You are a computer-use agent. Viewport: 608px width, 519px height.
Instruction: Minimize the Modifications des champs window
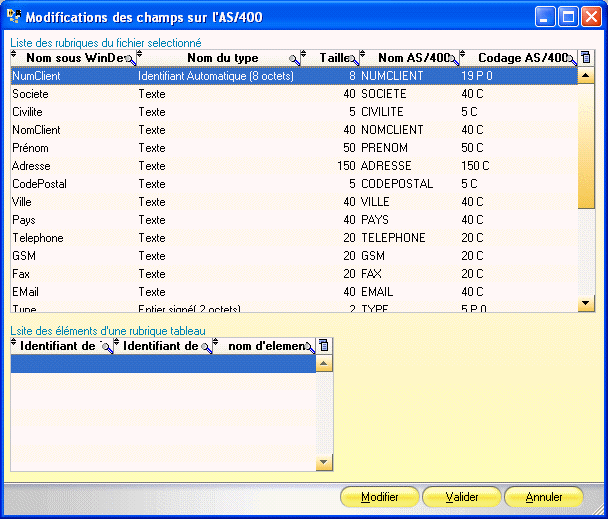pyautogui.click(x=544, y=17)
